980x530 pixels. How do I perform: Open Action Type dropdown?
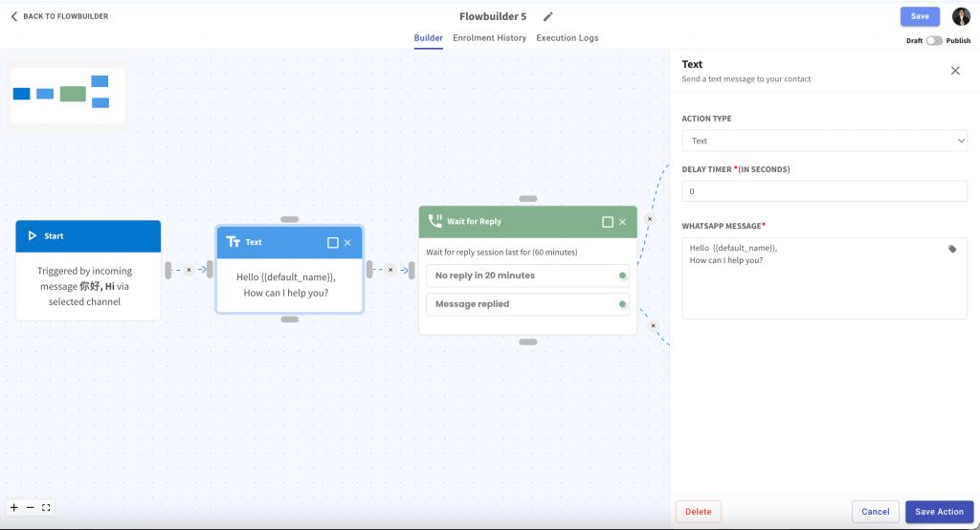pos(824,141)
